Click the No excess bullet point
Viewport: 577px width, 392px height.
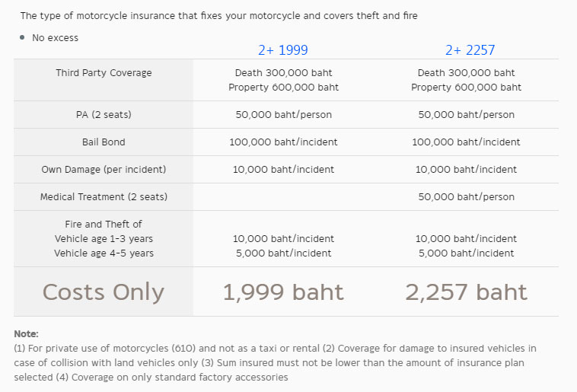56,38
